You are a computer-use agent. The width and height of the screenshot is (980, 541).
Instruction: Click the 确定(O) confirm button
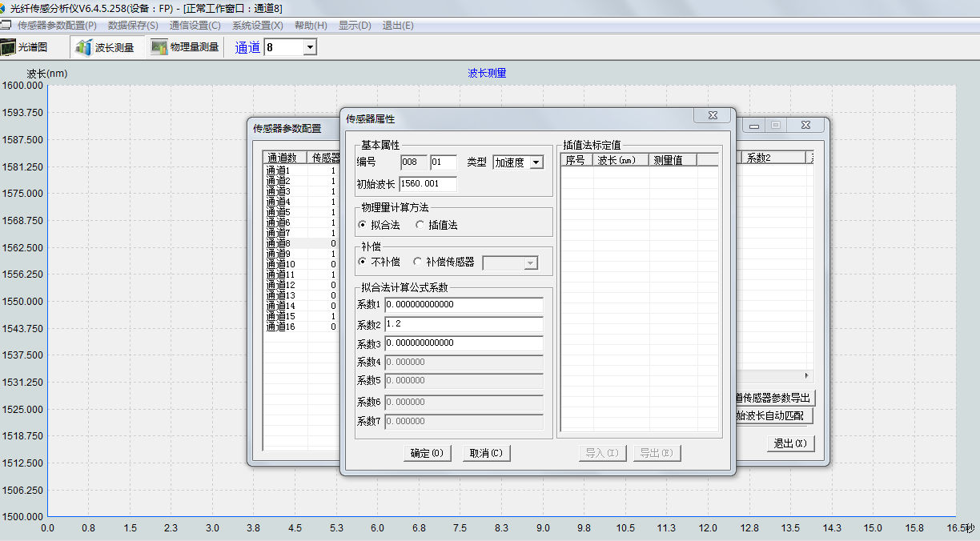click(427, 453)
